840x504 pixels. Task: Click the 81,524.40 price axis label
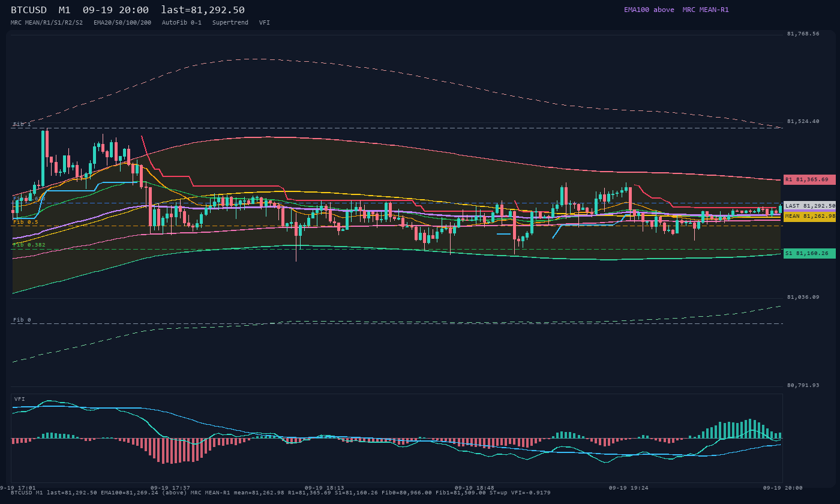pyautogui.click(x=803, y=121)
